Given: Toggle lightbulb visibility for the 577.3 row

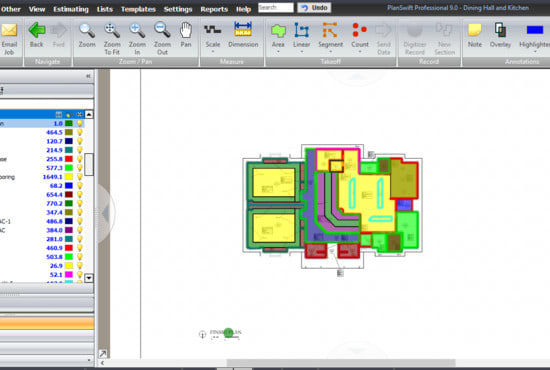Looking at the screenshot, I should pos(80,168).
